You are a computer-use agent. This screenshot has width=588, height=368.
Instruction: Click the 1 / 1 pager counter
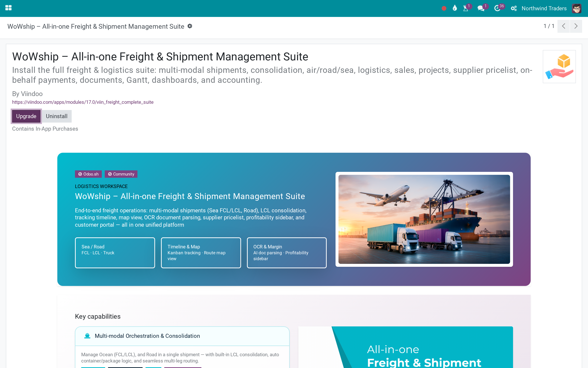(x=549, y=26)
